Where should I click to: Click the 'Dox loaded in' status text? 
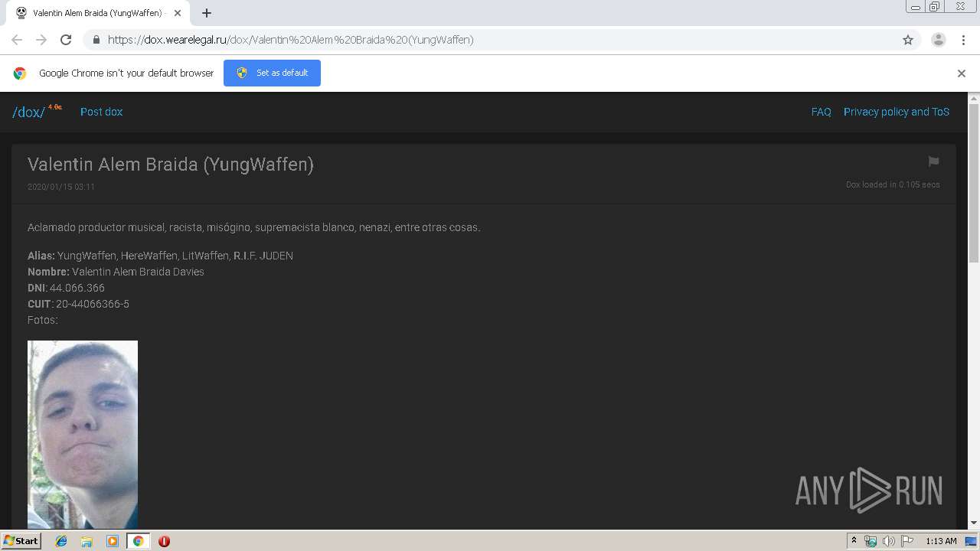pyautogui.click(x=893, y=184)
